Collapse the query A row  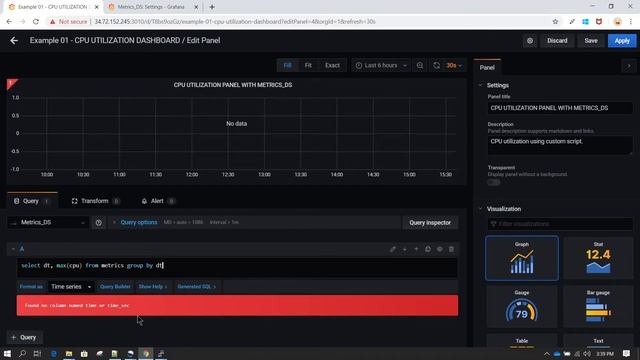[13, 249]
